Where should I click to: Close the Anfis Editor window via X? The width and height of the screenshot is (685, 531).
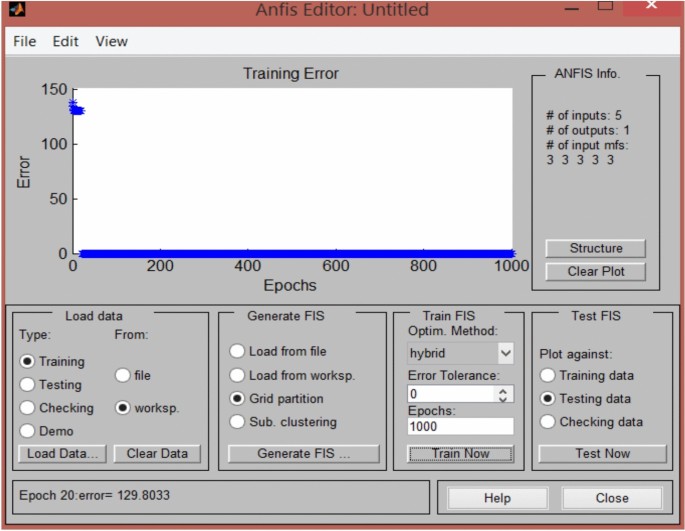[651, 5]
